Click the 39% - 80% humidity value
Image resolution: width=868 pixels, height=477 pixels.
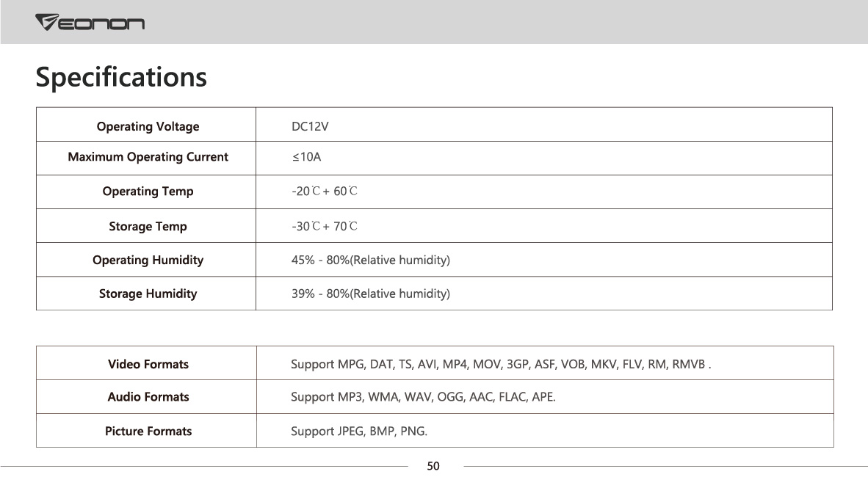pyautogui.click(x=370, y=294)
